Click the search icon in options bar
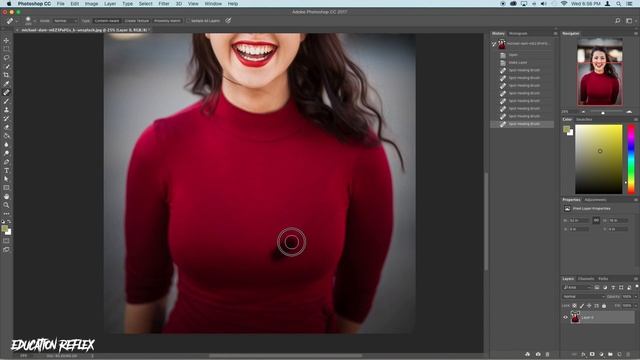This screenshot has height=360, width=640. 618,20
